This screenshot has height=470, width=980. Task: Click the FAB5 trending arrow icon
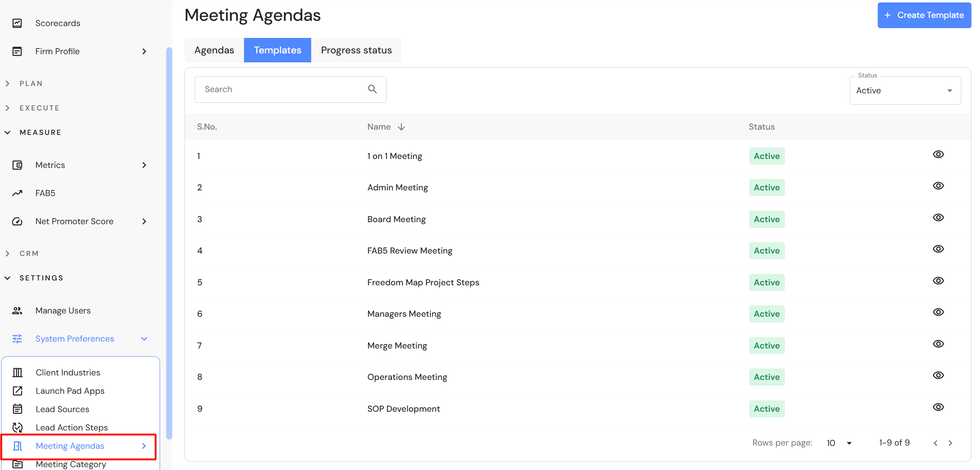[17, 193]
